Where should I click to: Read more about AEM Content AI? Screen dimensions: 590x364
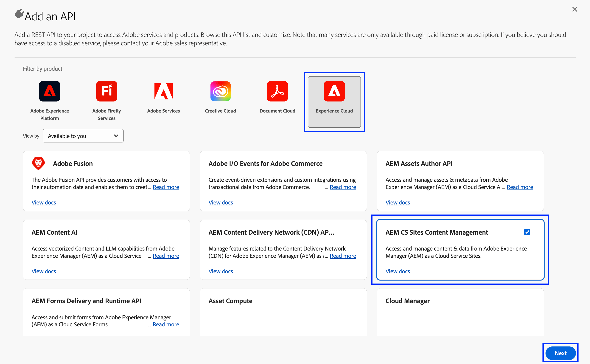pos(166,256)
